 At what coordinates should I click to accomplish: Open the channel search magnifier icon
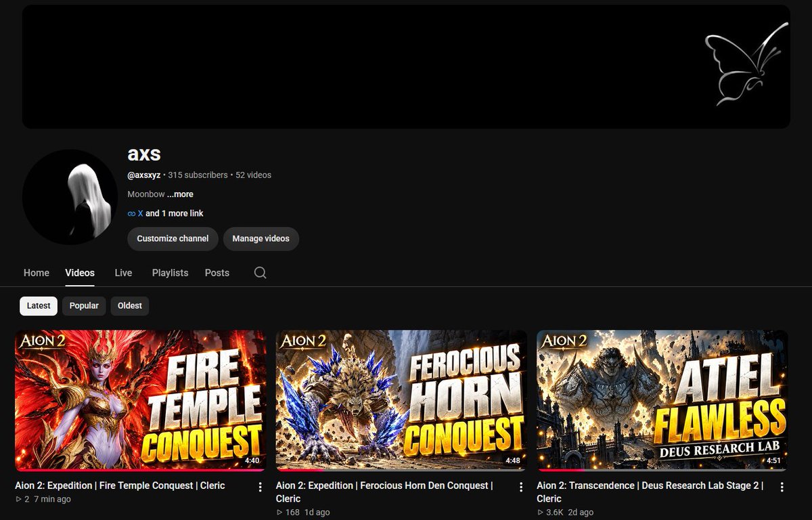260,273
